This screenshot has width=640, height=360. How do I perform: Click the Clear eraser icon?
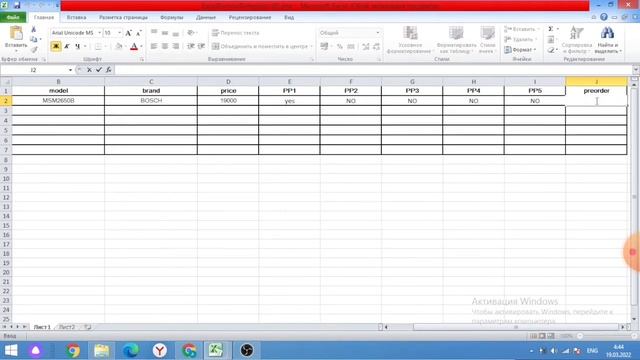point(551,50)
